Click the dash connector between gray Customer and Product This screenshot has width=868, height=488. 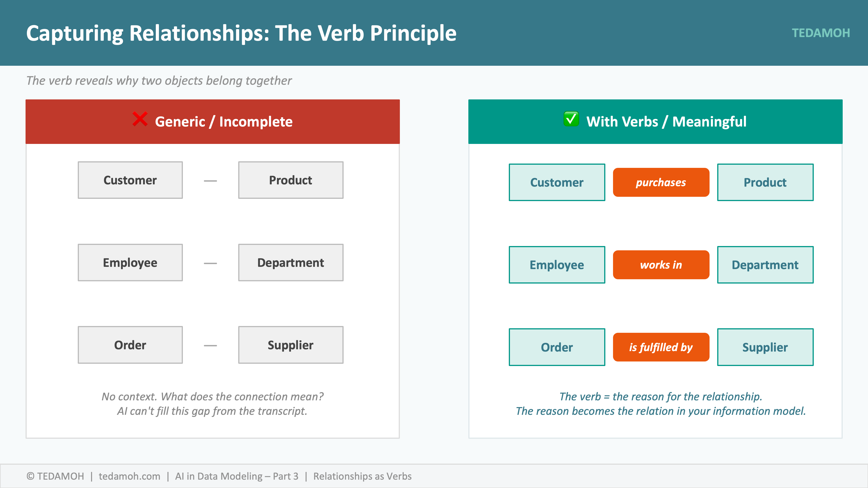(x=210, y=181)
